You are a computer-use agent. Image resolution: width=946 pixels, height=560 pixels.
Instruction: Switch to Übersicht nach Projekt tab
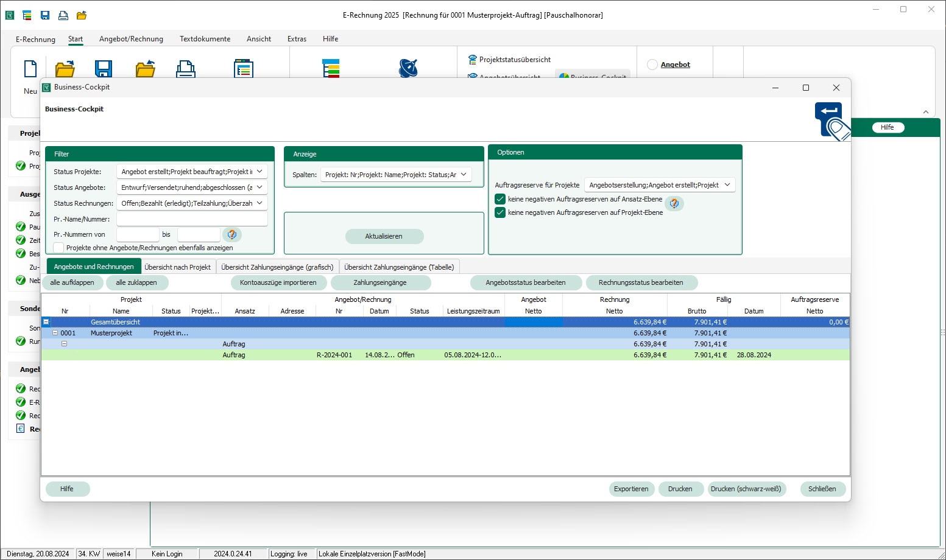click(178, 267)
